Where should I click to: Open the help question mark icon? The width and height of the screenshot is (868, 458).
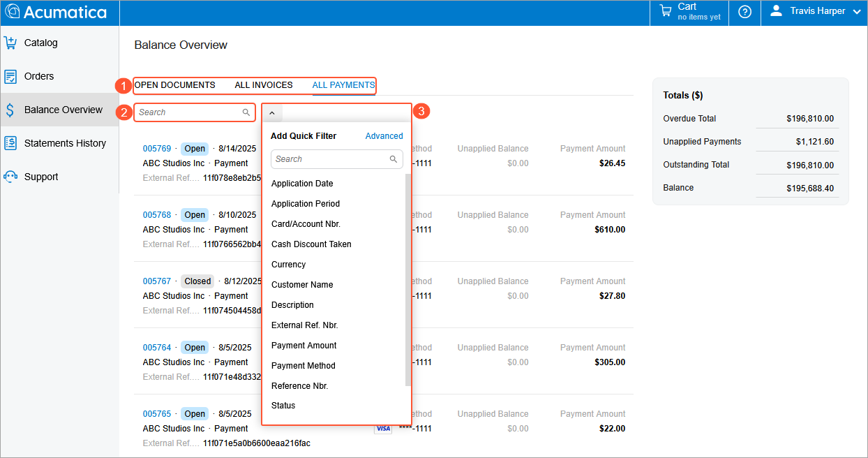click(744, 12)
